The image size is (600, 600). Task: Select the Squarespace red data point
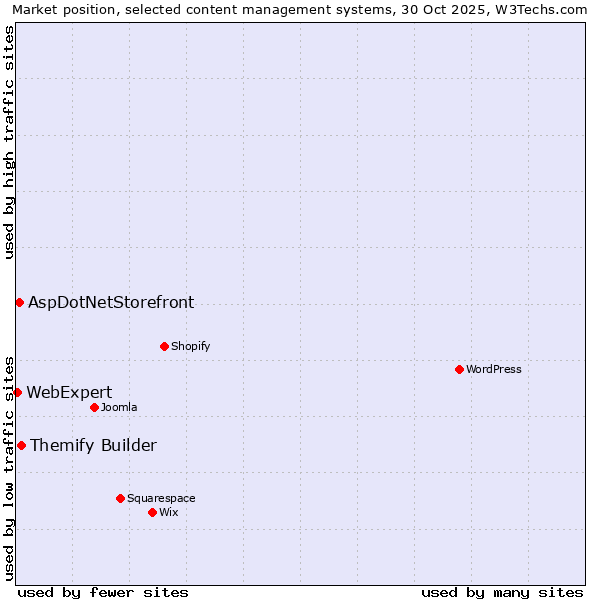pos(120,498)
